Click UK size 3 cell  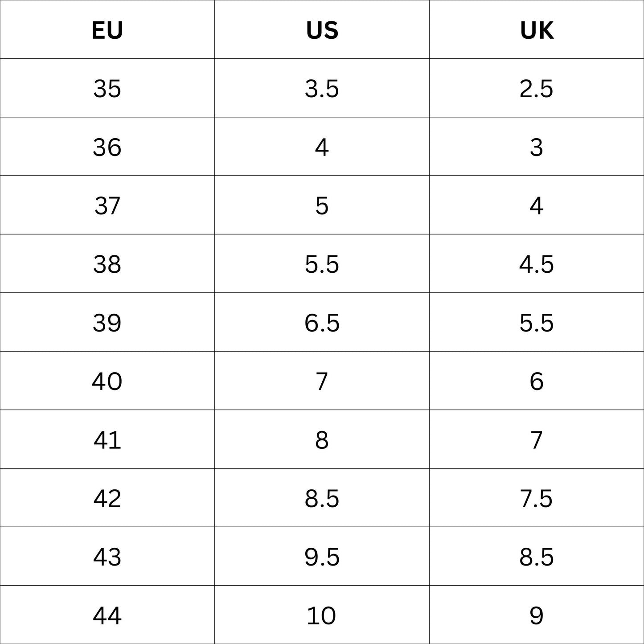coord(537,147)
